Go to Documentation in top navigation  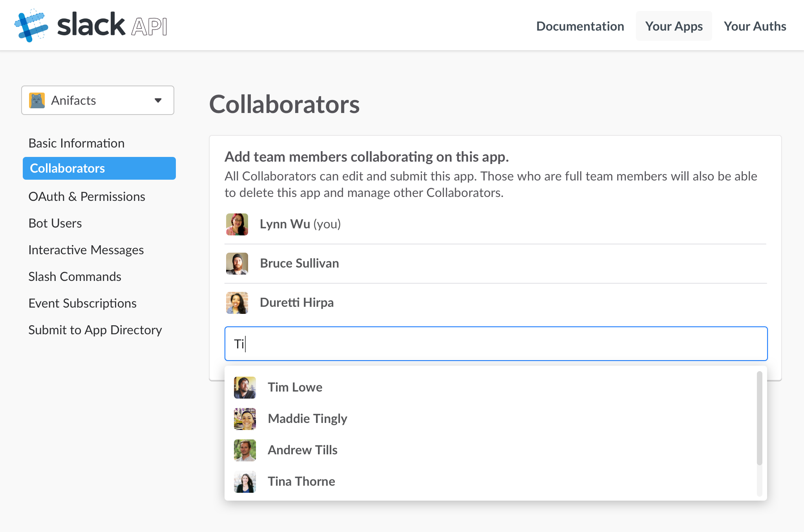(580, 26)
